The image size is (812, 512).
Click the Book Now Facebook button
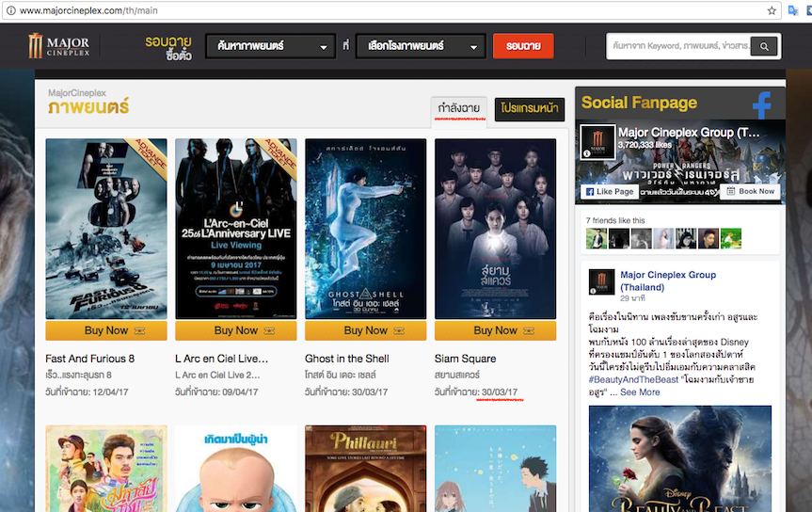(x=750, y=191)
